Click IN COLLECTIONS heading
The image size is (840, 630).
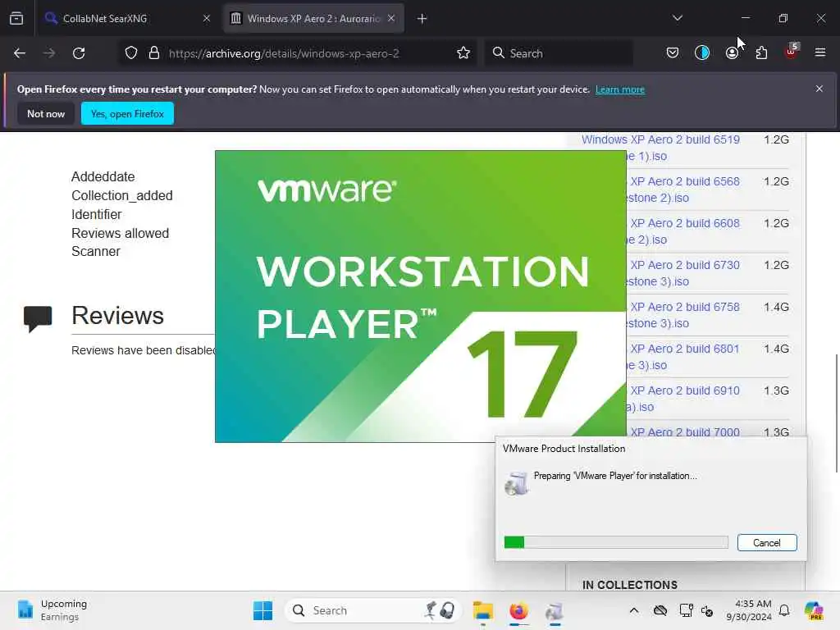point(630,585)
